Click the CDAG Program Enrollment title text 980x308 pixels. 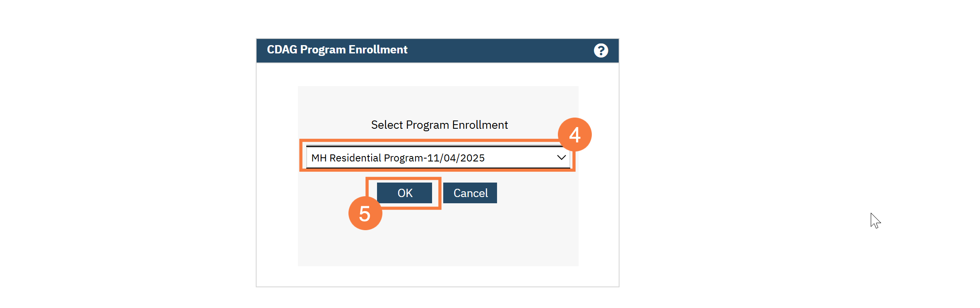click(337, 50)
